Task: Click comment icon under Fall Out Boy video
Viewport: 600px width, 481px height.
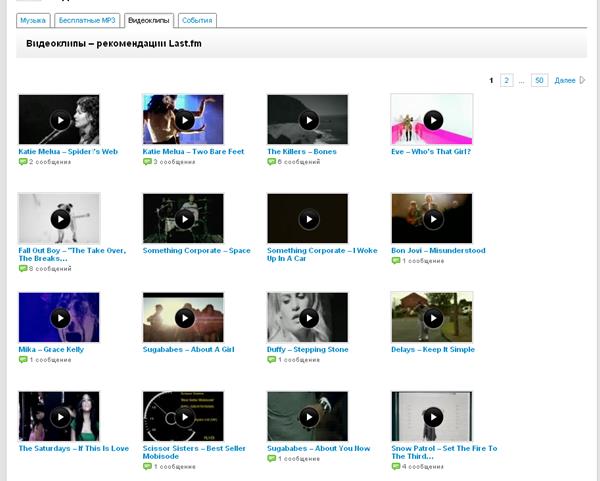Action: [23, 268]
